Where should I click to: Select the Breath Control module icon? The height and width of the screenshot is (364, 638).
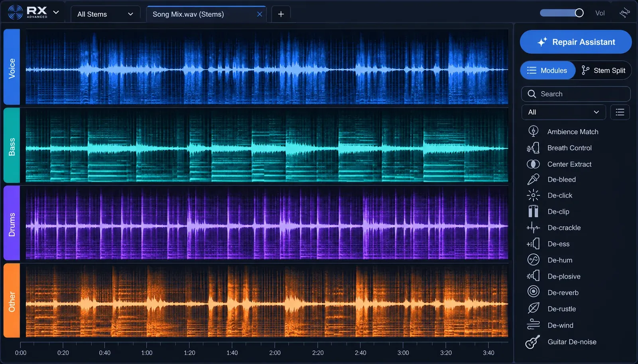[533, 148]
